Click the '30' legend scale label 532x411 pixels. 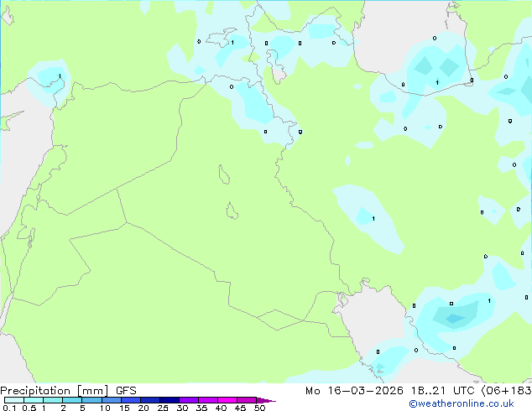click(x=182, y=408)
